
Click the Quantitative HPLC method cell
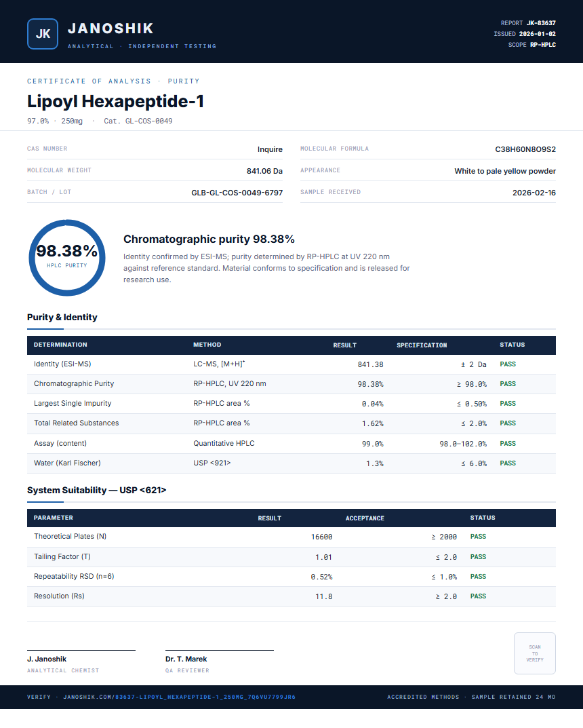point(224,444)
